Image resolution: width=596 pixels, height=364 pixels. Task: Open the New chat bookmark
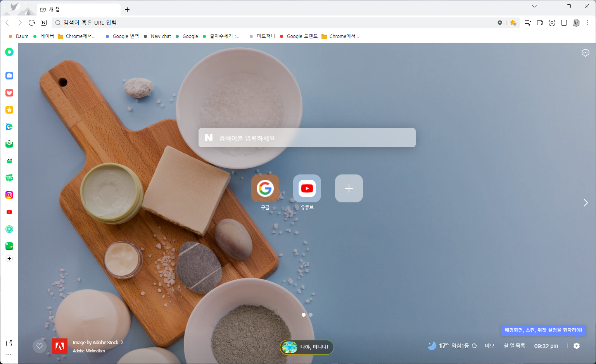[157, 36]
